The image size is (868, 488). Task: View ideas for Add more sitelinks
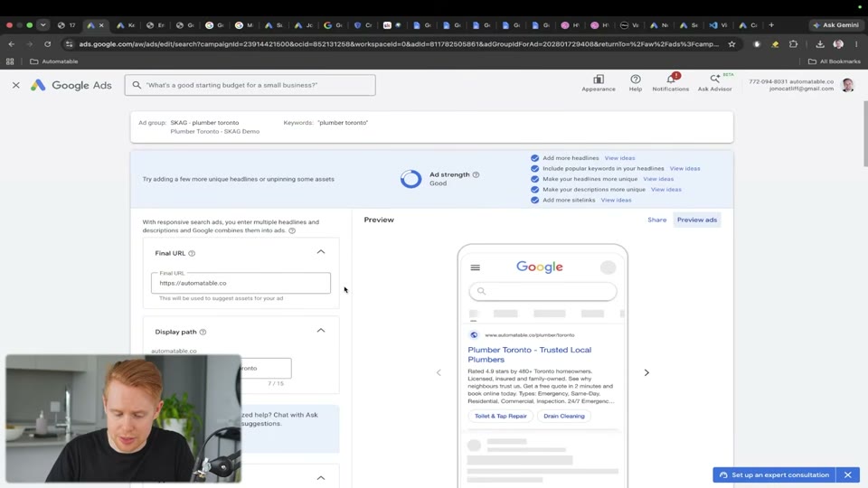[616, 201]
